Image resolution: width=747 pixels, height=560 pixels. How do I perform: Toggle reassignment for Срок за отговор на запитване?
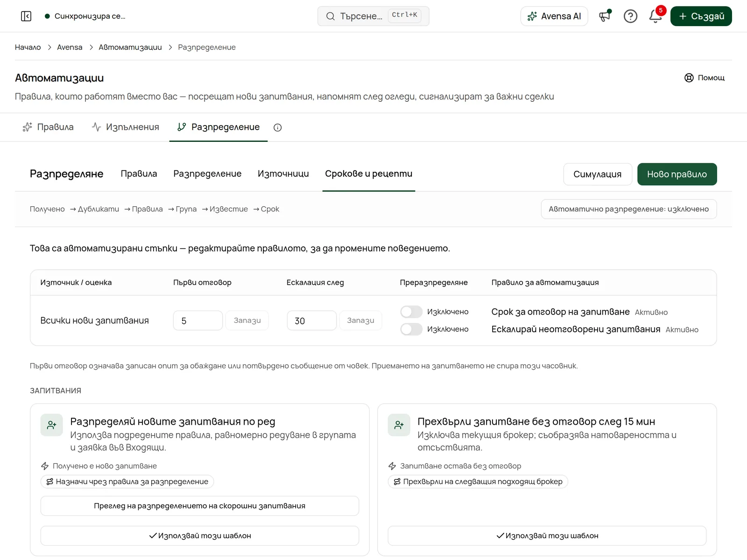click(x=411, y=312)
